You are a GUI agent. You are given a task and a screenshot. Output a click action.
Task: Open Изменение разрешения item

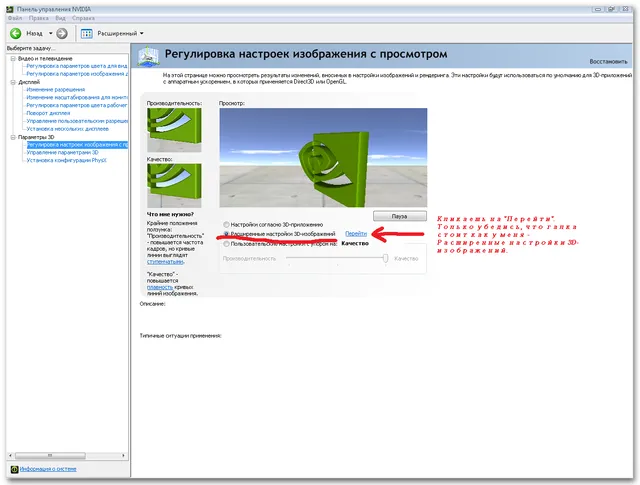[56, 89]
